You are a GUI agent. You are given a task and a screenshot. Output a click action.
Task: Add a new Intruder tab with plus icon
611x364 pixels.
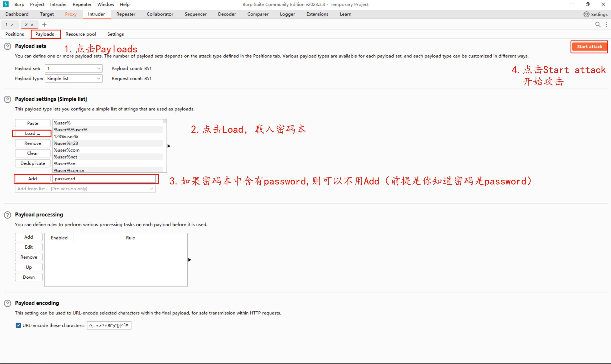(x=44, y=25)
